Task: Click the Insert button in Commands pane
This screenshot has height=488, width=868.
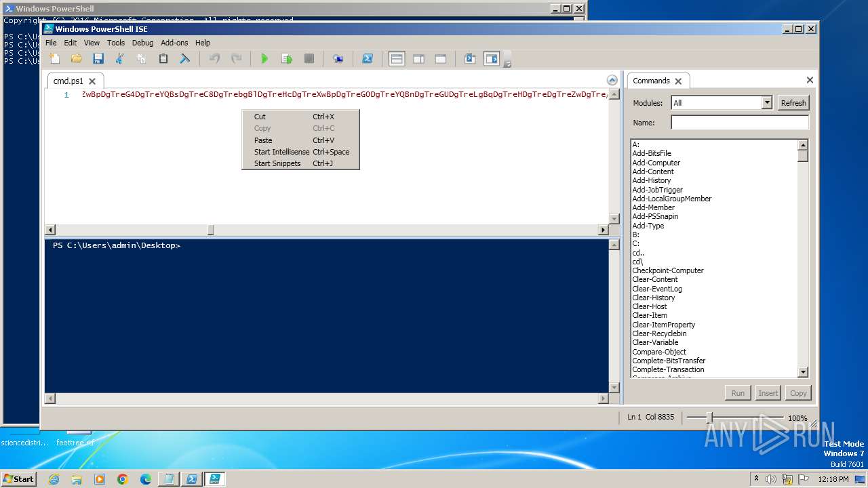Action: (x=768, y=393)
